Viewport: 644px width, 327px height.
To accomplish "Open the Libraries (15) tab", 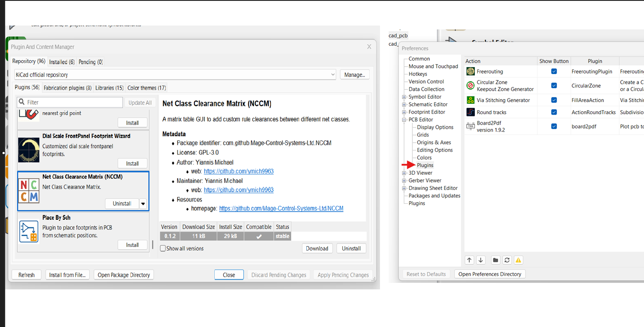I will point(109,88).
